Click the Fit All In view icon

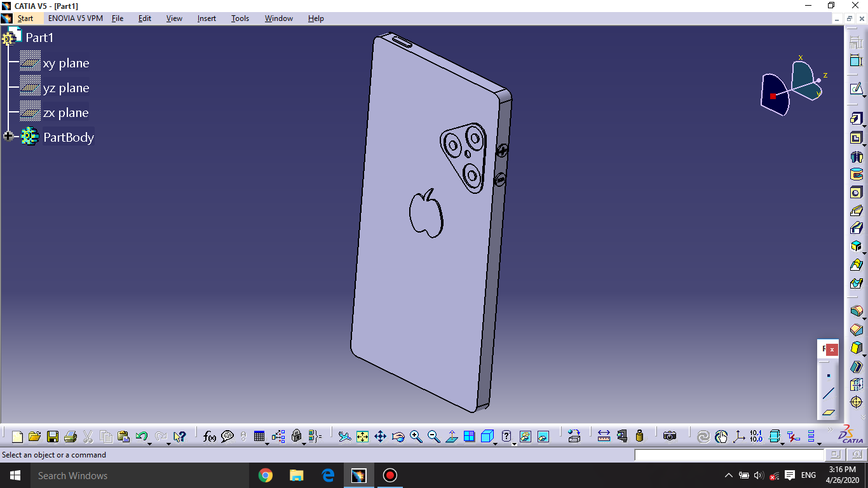click(362, 437)
